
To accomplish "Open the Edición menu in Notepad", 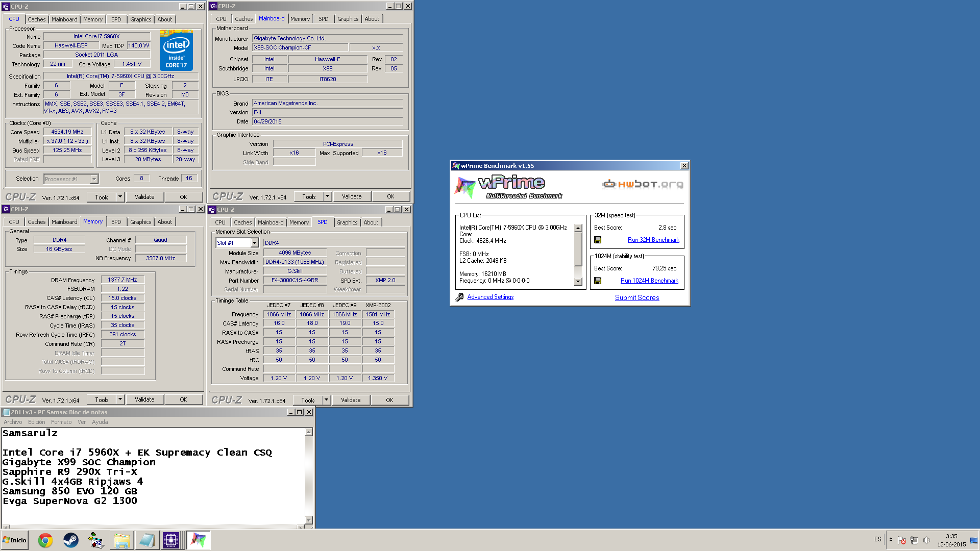I will [37, 422].
